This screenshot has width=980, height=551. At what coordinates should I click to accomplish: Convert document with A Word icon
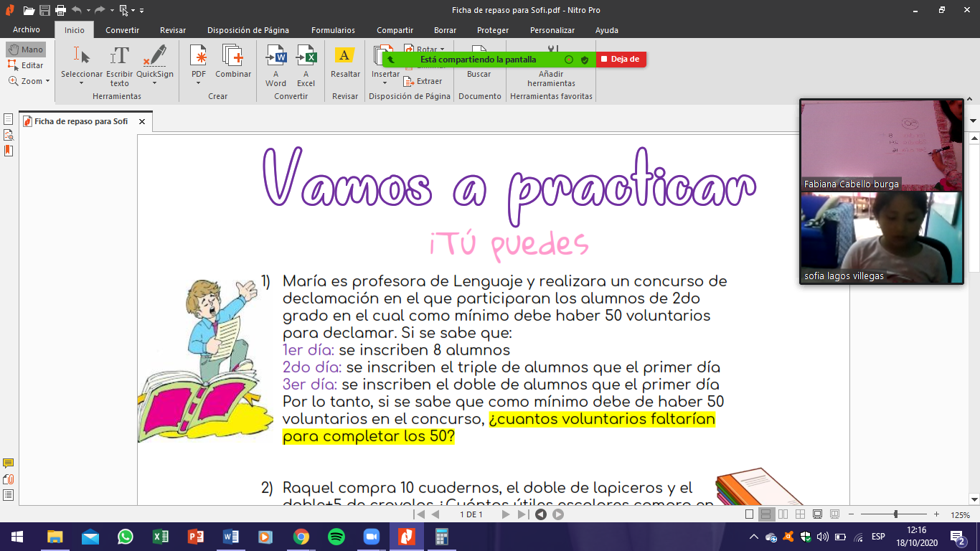[x=275, y=57]
